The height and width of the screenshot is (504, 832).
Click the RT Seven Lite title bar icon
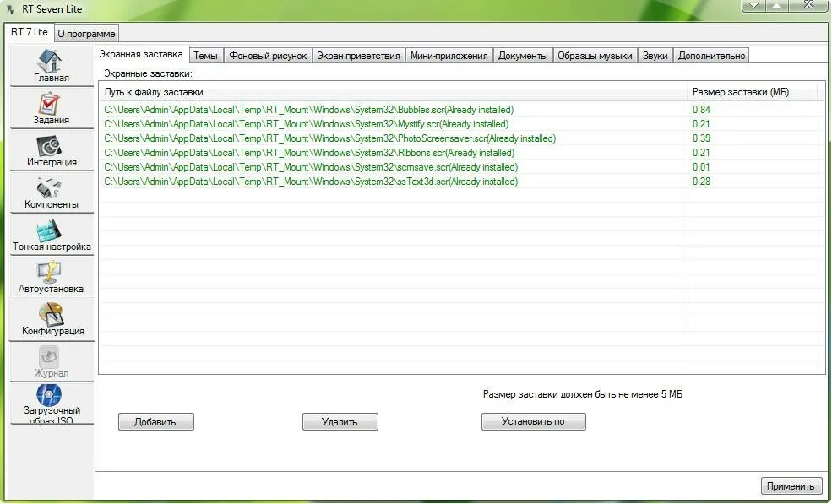click(x=10, y=9)
